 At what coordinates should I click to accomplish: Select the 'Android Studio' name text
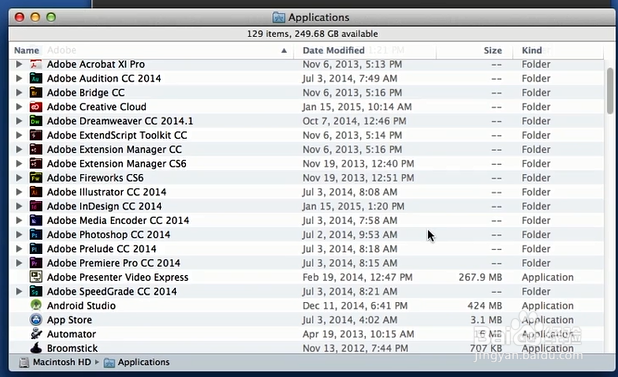pos(81,305)
